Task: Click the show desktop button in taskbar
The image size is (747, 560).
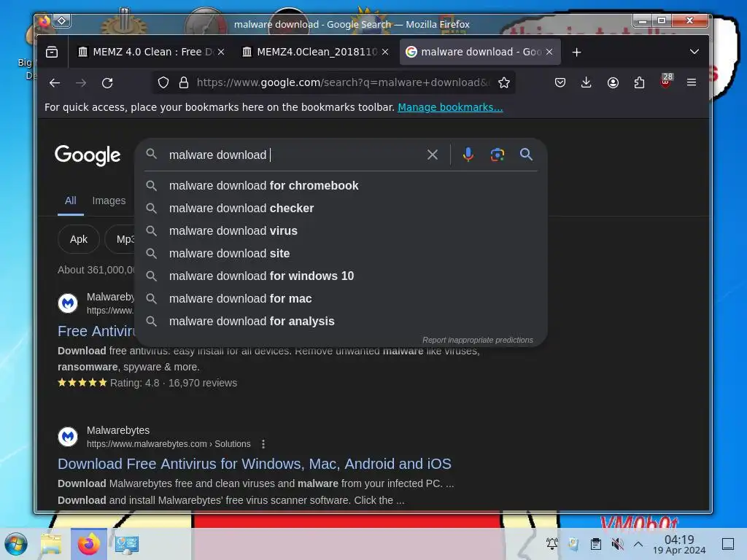Action: coord(728,544)
